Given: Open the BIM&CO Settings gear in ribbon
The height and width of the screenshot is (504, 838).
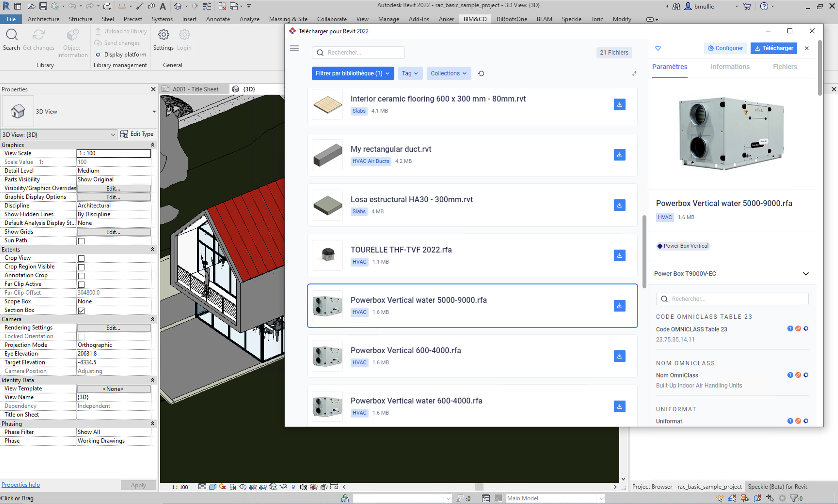Looking at the screenshot, I should click(x=163, y=39).
